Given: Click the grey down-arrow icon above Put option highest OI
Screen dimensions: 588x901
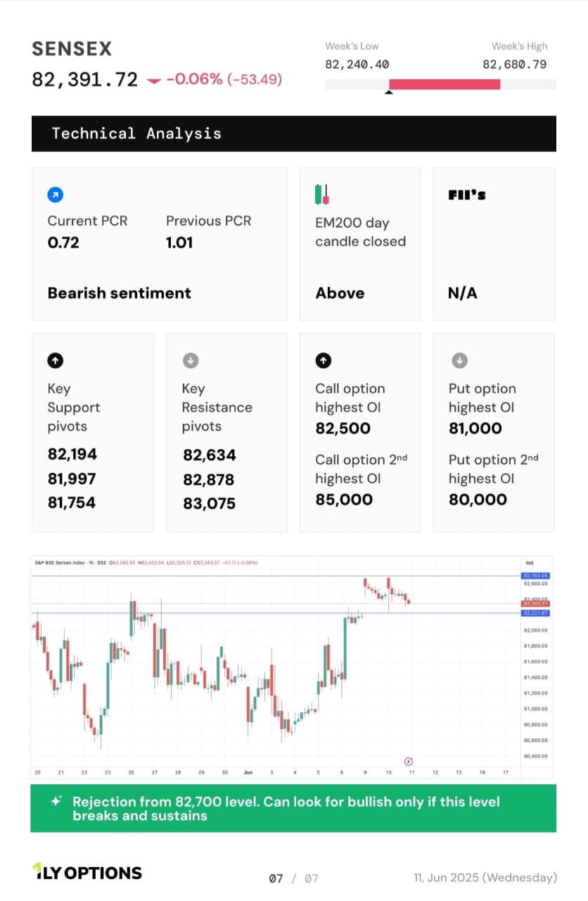Looking at the screenshot, I should point(459,360).
